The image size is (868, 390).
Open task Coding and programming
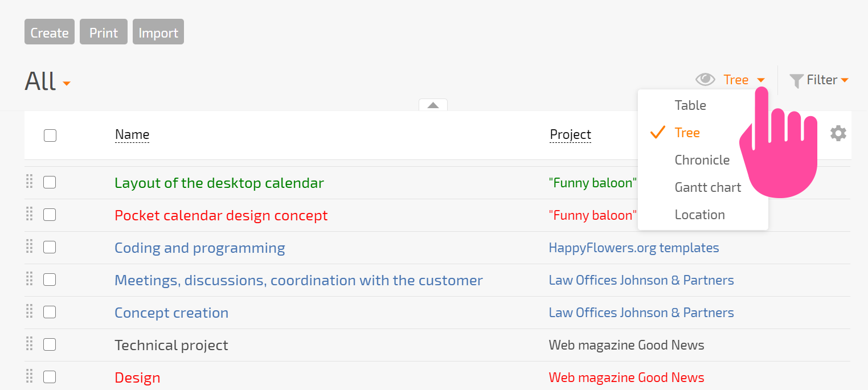coord(200,248)
